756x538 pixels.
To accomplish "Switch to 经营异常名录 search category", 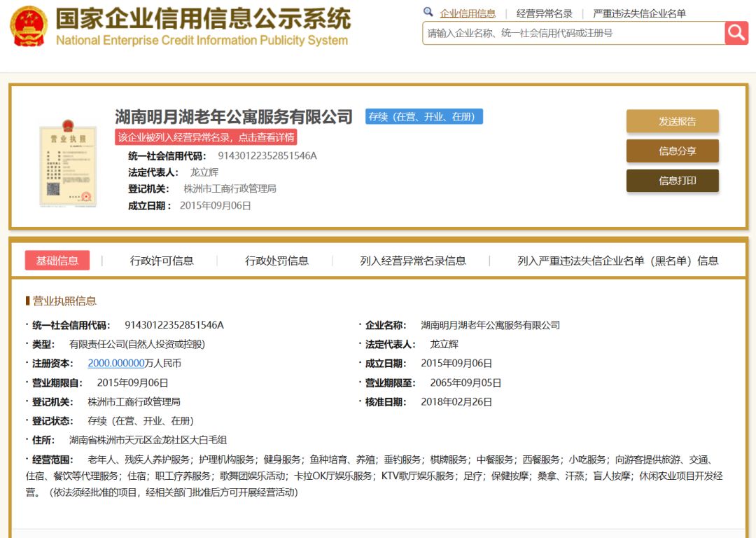I will [x=544, y=13].
